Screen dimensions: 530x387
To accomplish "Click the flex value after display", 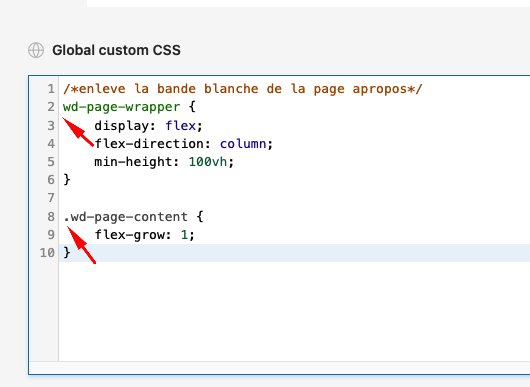I will point(180,126).
